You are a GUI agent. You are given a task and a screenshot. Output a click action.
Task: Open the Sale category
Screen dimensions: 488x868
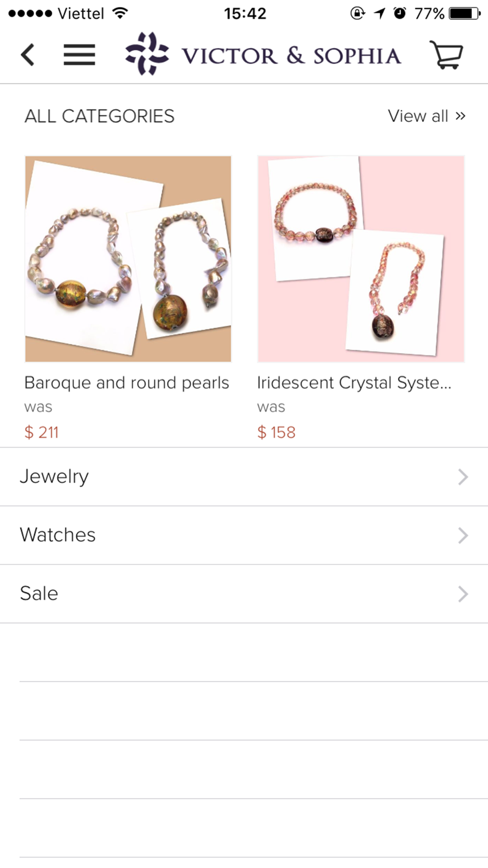pyautogui.click(x=244, y=594)
